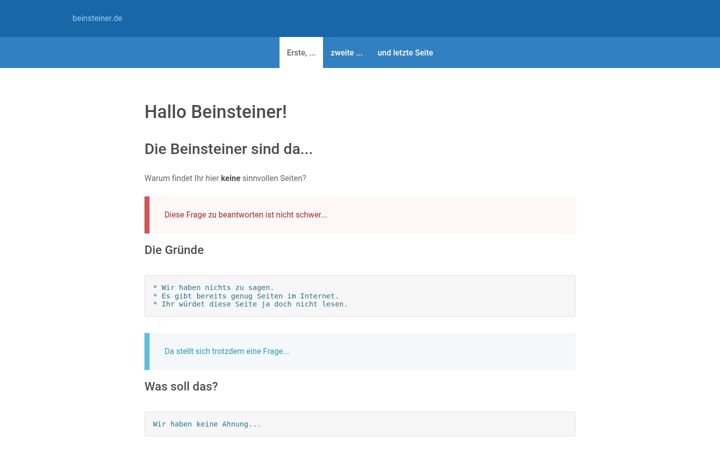Click the "Was soll das?" heading
The image size is (720, 450).
tap(181, 386)
